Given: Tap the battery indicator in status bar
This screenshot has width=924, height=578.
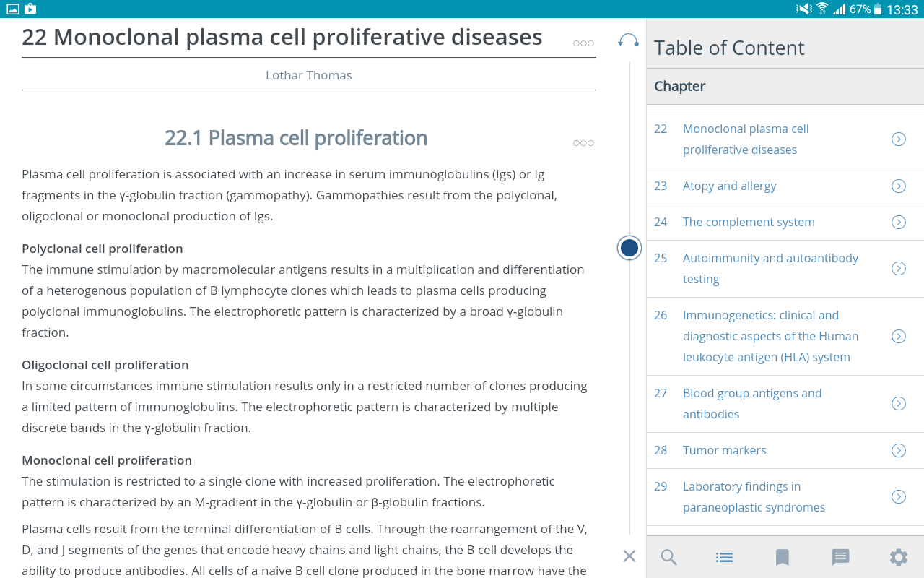Looking at the screenshot, I should (x=878, y=9).
